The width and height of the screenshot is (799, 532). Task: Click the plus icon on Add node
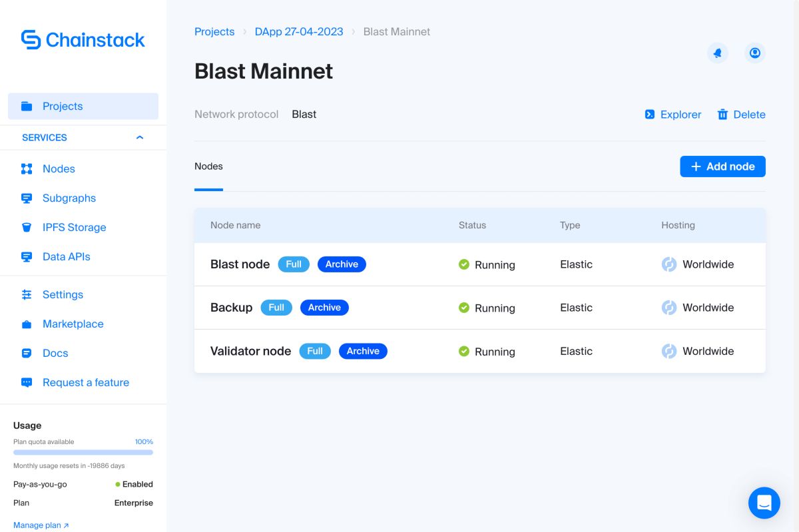coord(696,166)
